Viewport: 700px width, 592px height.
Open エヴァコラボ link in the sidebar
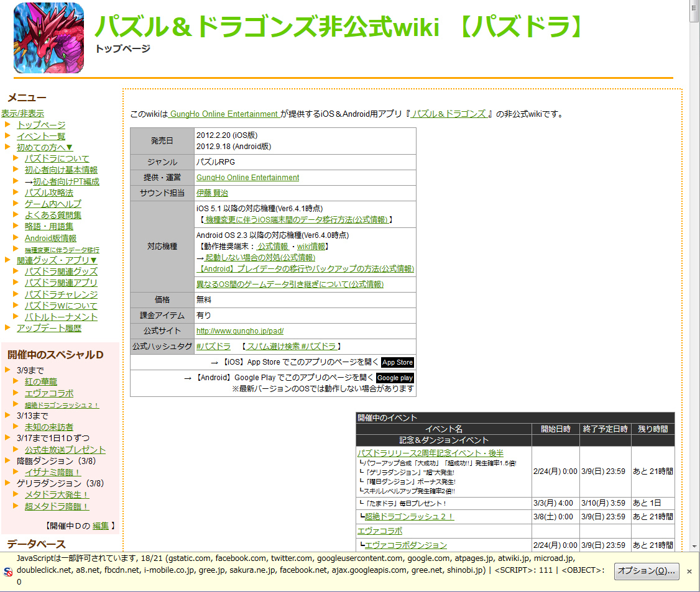(x=48, y=393)
